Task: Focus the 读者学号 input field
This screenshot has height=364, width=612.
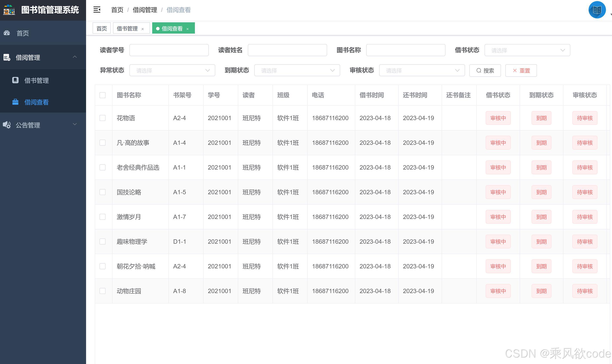Action: (x=169, y=50)
